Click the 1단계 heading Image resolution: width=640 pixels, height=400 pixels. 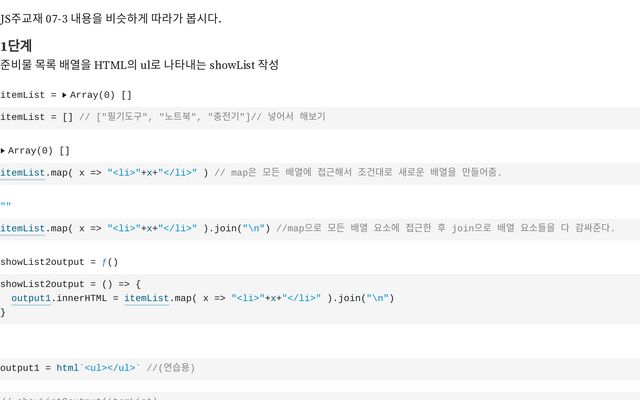16,46
